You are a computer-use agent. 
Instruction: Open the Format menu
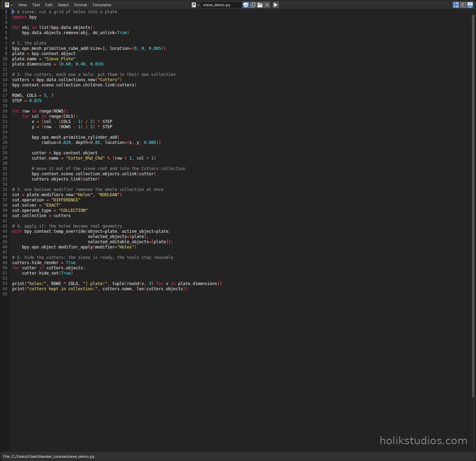(x=80, y=5)
